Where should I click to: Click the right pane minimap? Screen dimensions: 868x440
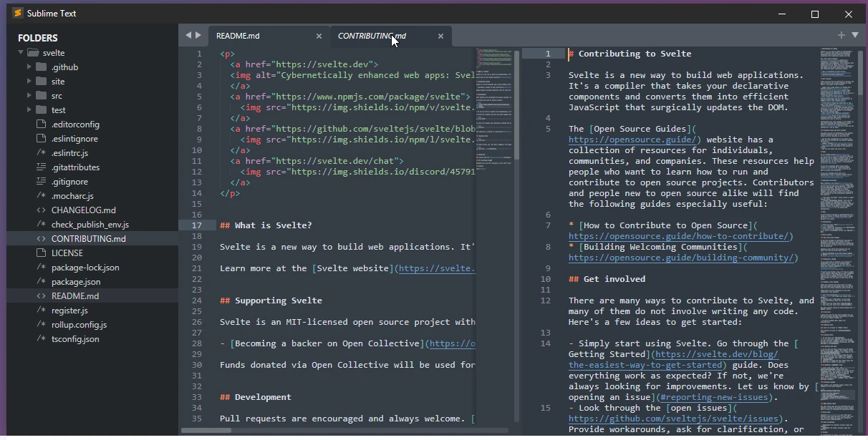click(x=841, y=240)
